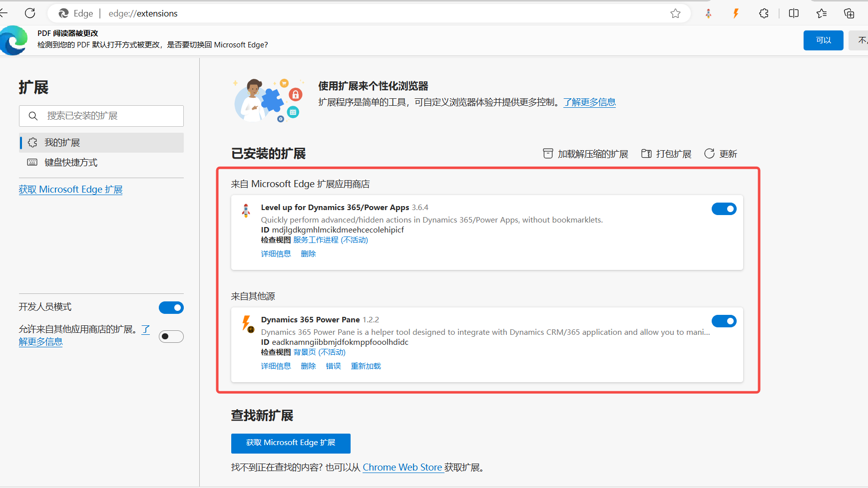Image resolution: width=868 pixels, height=488 pixels.
Task: Reload the page with the refresh icon
Action: click(x=30, y=13)
